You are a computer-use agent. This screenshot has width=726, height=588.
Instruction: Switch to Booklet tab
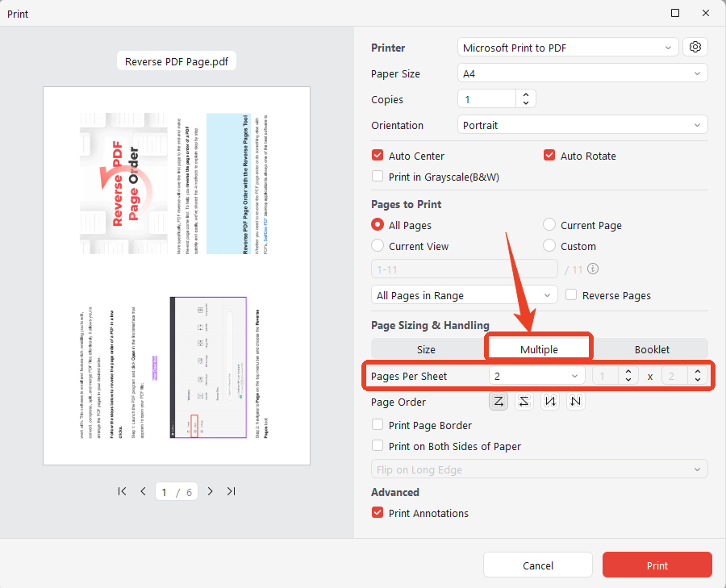tap(652, 349)
